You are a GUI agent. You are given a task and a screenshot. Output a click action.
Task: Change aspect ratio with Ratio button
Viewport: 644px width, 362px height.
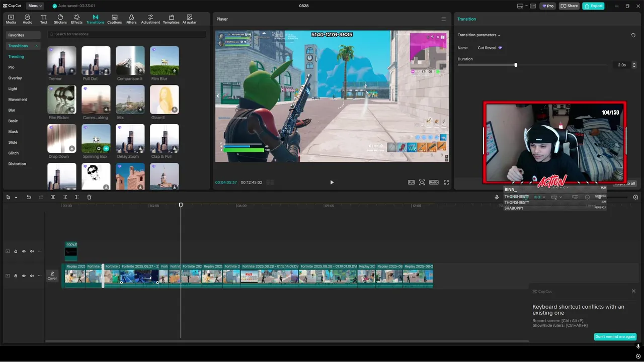point(434,183)
